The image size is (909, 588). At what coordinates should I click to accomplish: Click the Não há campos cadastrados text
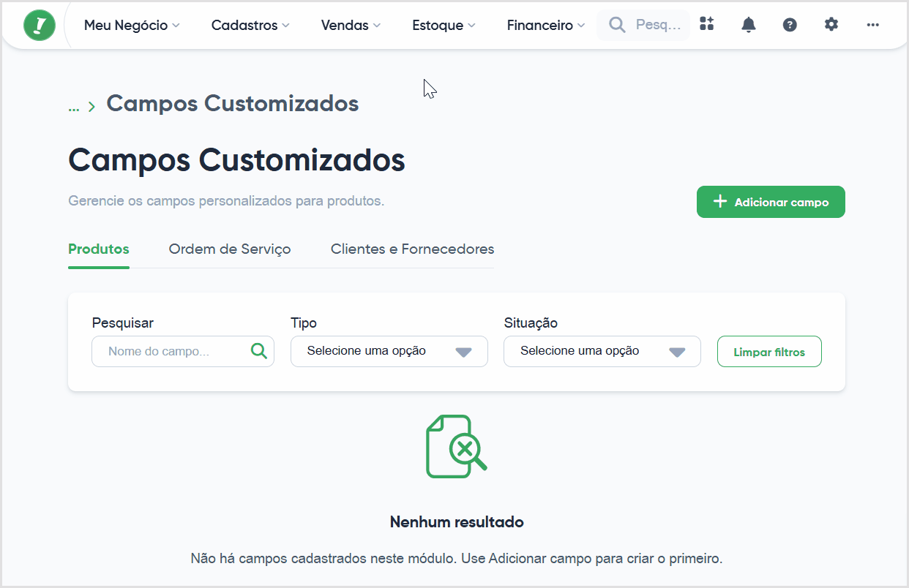[x=457, y=559]
